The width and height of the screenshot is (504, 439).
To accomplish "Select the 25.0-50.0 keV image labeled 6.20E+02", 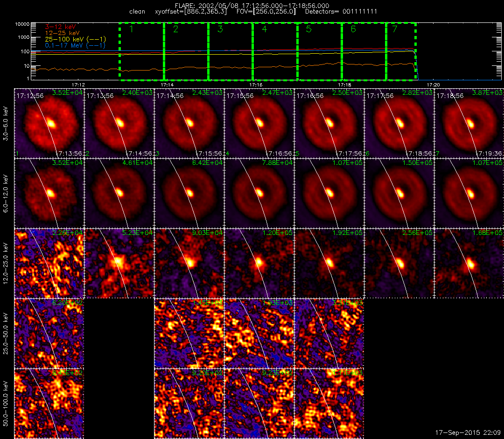I will click(49, 333).
